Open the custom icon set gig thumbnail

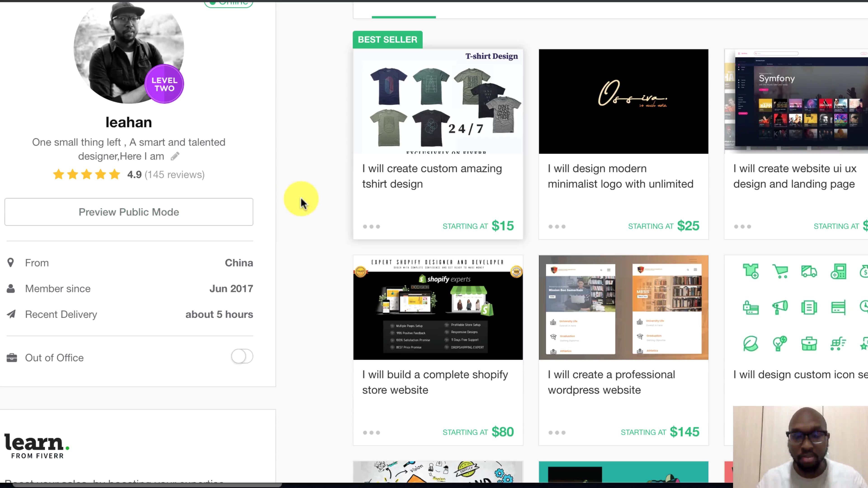(796, 307)
